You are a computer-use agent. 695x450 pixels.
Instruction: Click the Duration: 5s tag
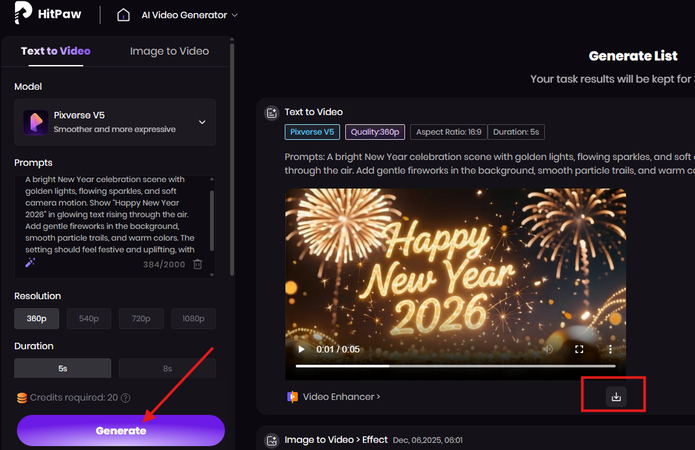coord(516,132)
